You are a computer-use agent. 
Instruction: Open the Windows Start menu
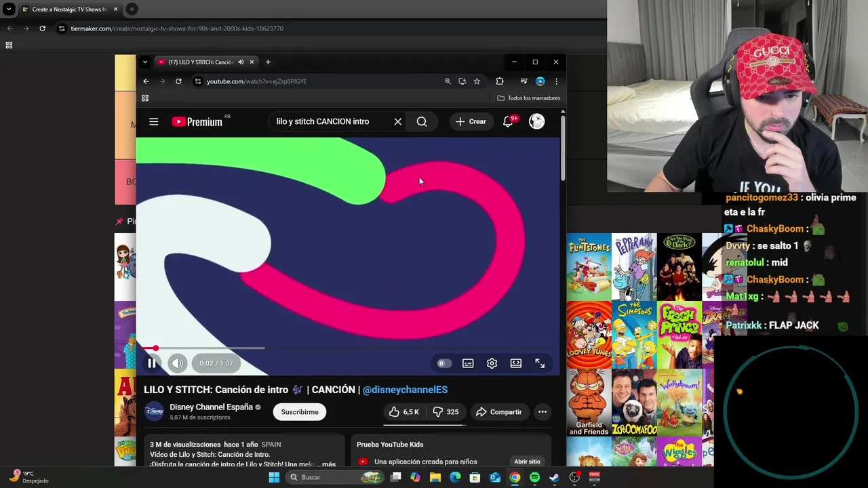[274, 477]
